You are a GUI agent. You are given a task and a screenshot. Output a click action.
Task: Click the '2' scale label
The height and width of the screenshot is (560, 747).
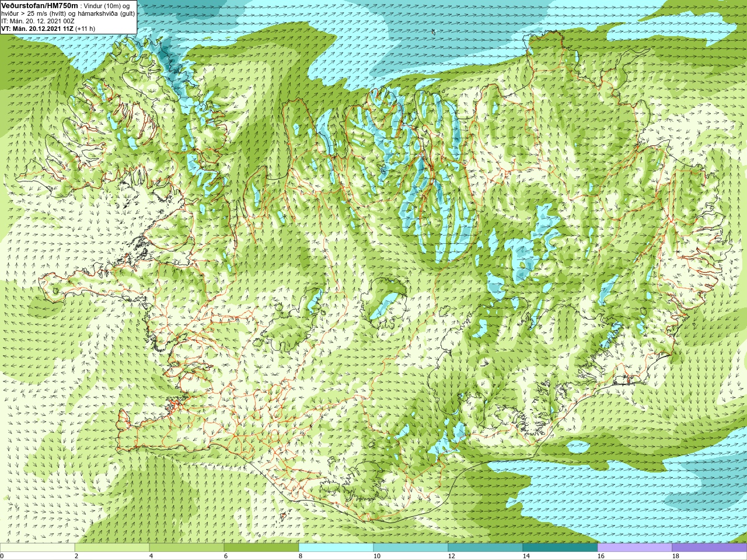pyautogui.click(x=76, y=556)
